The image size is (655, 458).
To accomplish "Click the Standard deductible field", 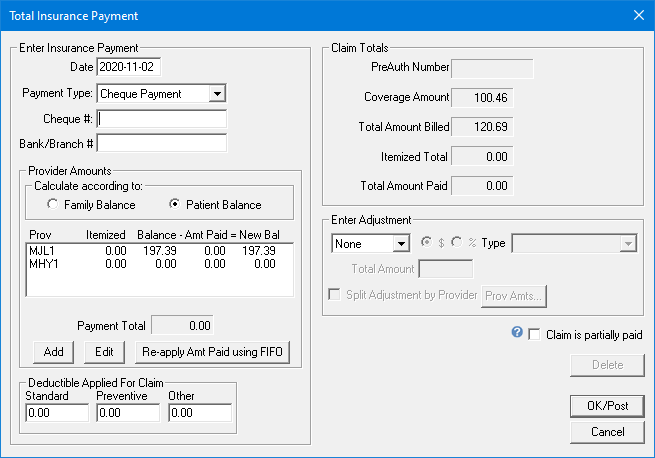I will point(57,412).
